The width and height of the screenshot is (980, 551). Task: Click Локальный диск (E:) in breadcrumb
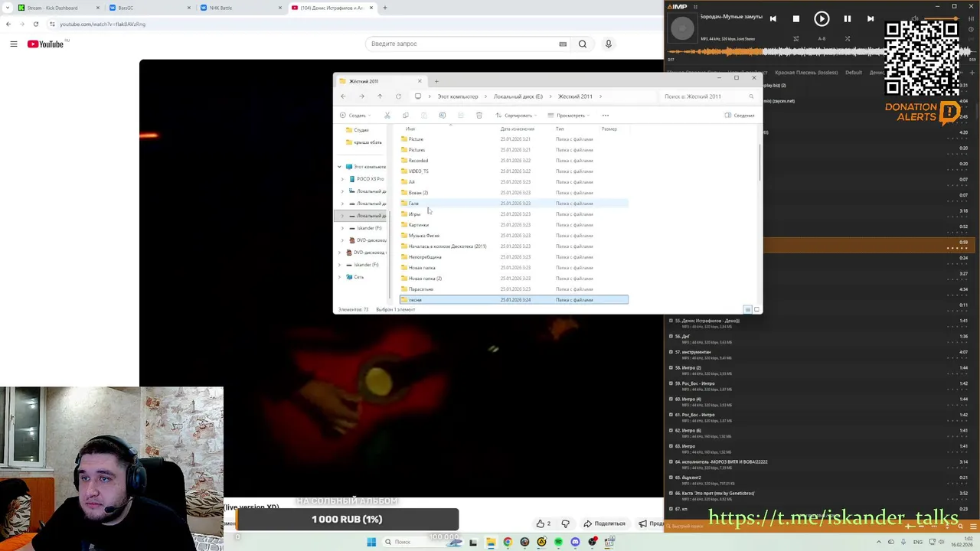pyautogui.click(x=518, y=96)
